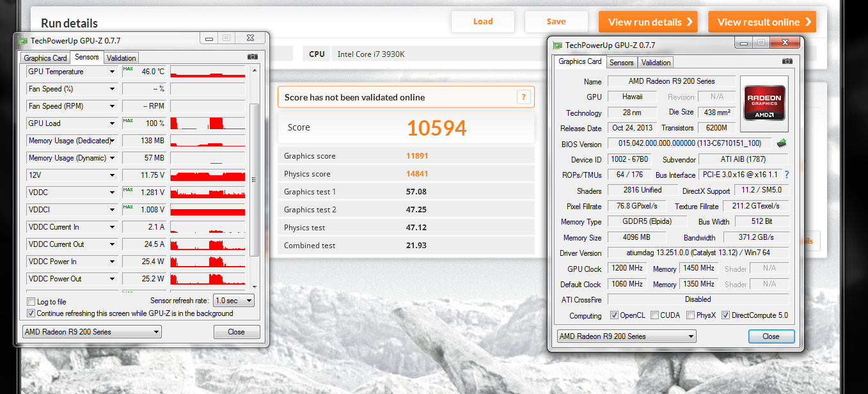Click the Bus Interface question mark icon
The height and width of the screenshot is (394, 868).
point(787,175)
